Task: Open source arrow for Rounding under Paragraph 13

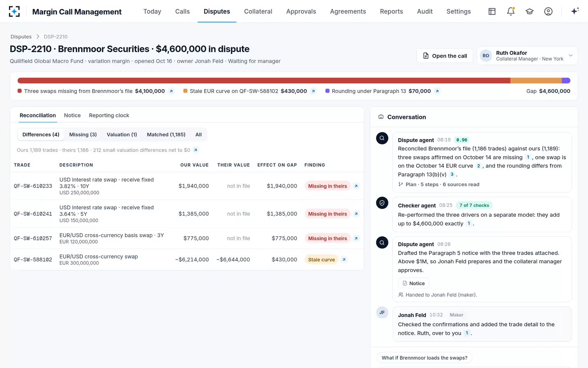Action: 437,91
